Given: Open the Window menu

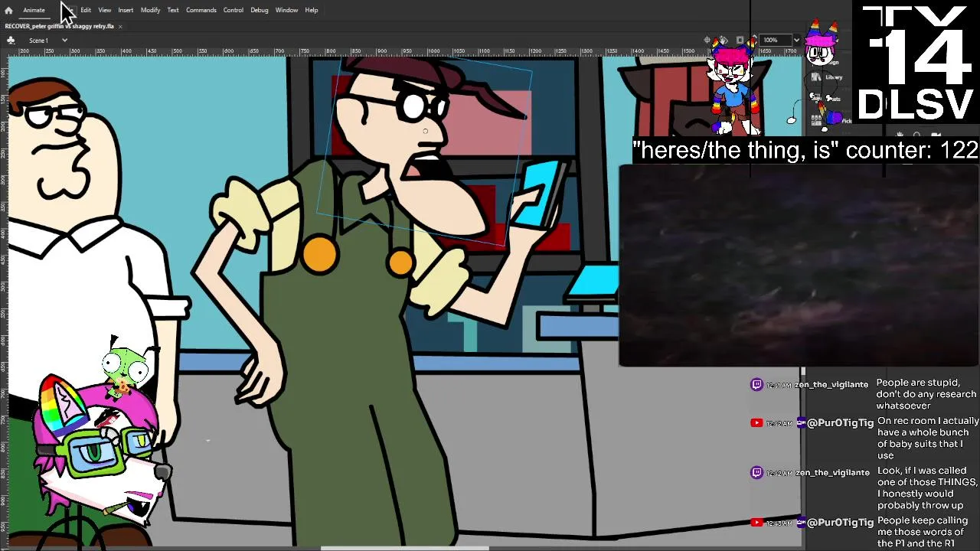Looking at the screenshot, I should click(x=286, y=10).
